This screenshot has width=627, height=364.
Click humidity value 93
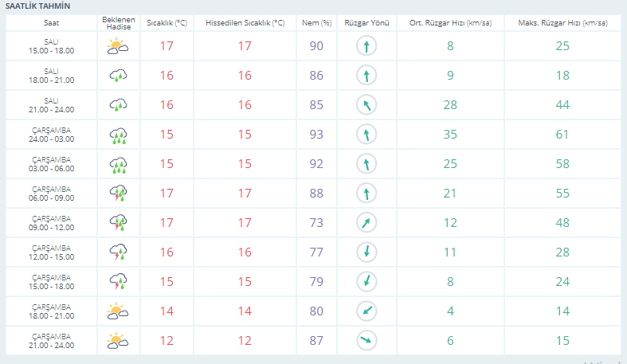point(316,135)
